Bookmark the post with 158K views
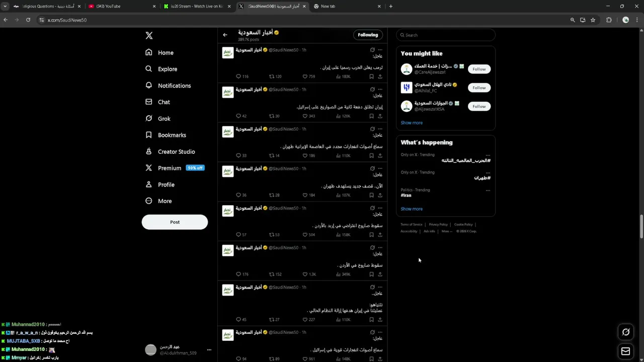This screenshot has width=644, height=362. [371, 235]
